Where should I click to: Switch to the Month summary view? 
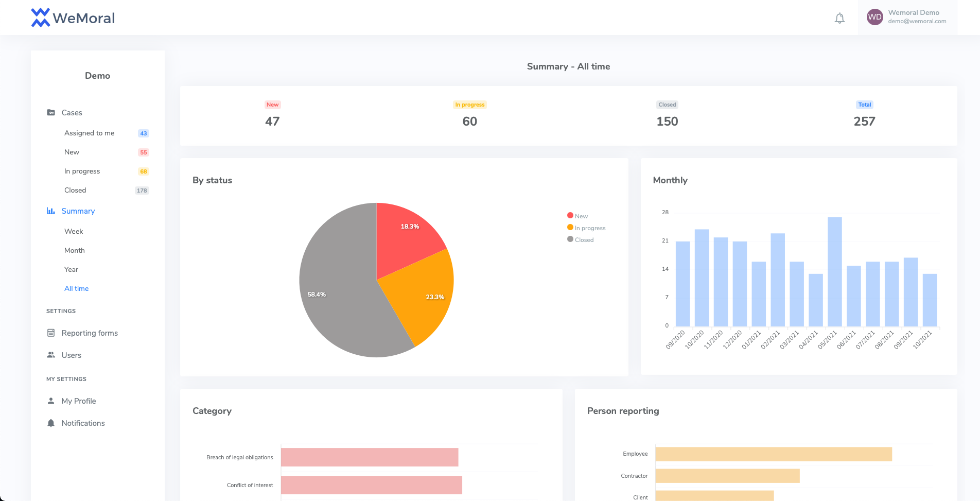[74, 250]
